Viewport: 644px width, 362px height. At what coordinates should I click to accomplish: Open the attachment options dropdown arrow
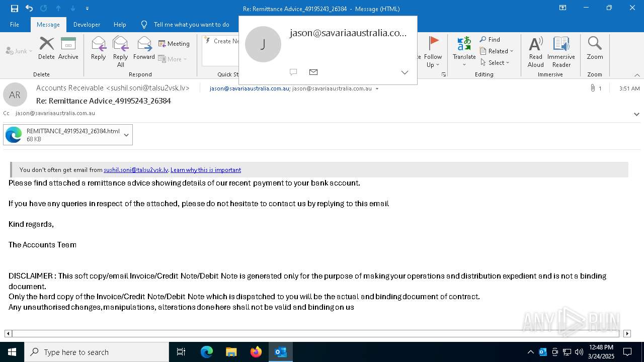pyautogui.click(x=126, y=135)
